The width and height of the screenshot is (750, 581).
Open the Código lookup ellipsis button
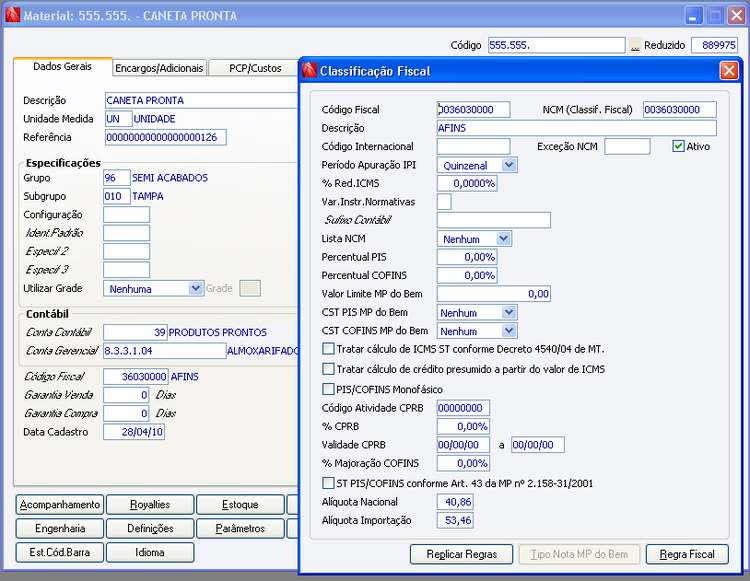pyautogui.click(x=635, y=45)
